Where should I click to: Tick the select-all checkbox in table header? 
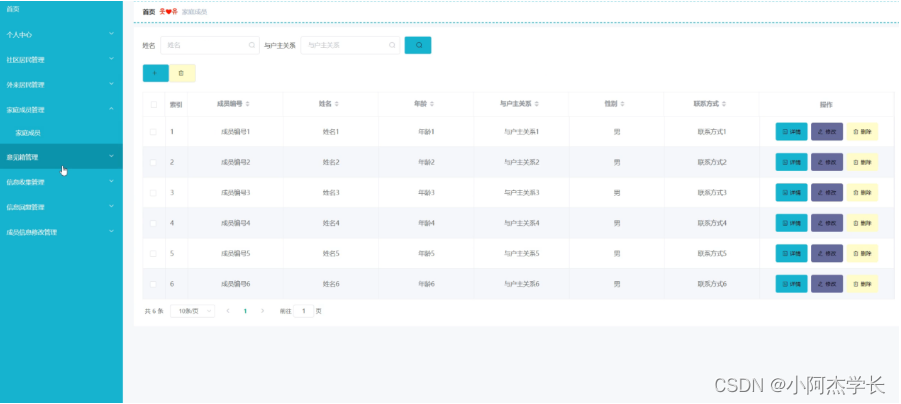click(153, 105)
